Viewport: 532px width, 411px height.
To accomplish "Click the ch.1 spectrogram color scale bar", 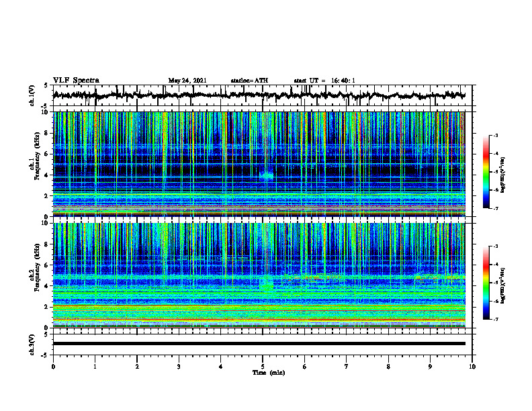I will click(486, 172).
